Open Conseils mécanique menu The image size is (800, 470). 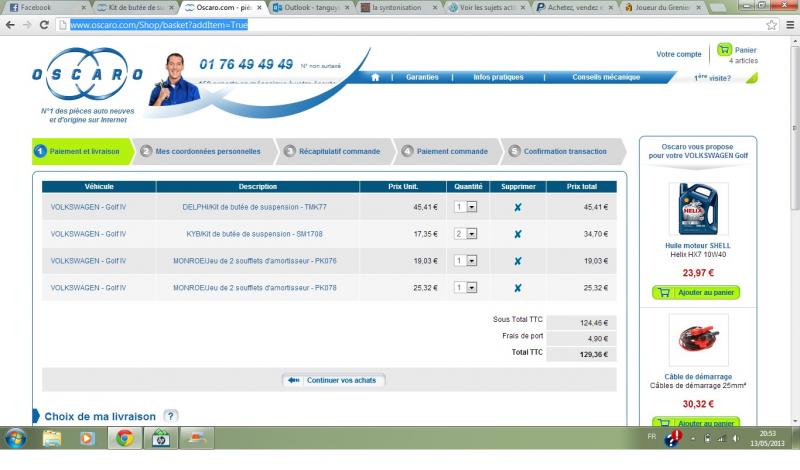pyautogui.click(x=606, y=77)
